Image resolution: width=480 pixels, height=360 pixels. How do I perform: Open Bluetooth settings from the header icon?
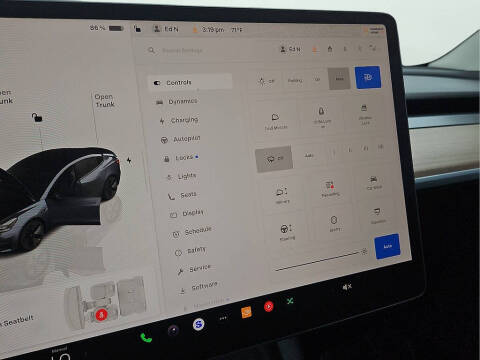click(360, 48)
